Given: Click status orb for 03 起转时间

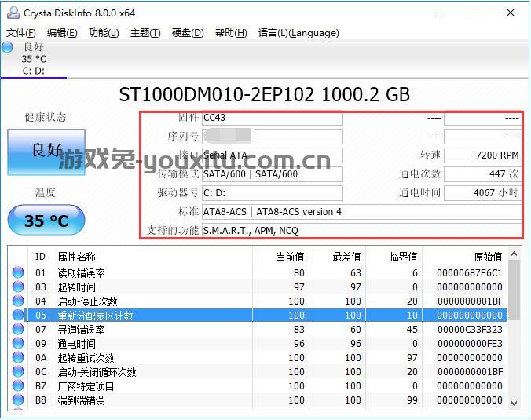Looking at the screenshot, I should point(18,287).
